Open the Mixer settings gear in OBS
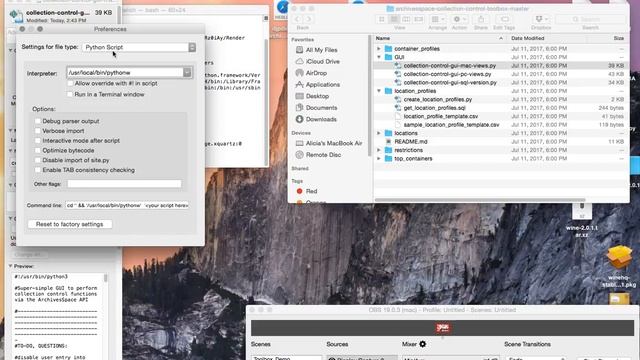This screenshot has width=640, height=360. (x=423, y=344)
